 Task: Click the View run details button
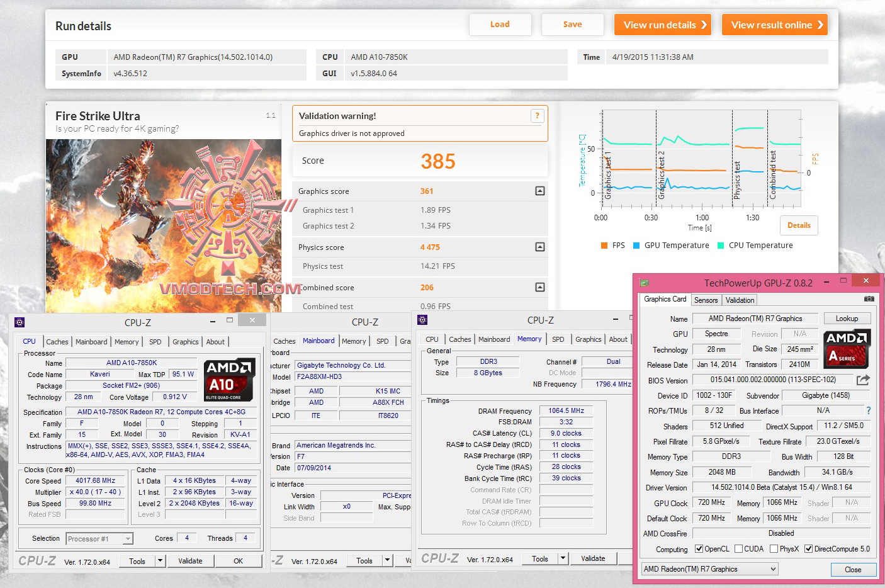(x=662, y=25)
